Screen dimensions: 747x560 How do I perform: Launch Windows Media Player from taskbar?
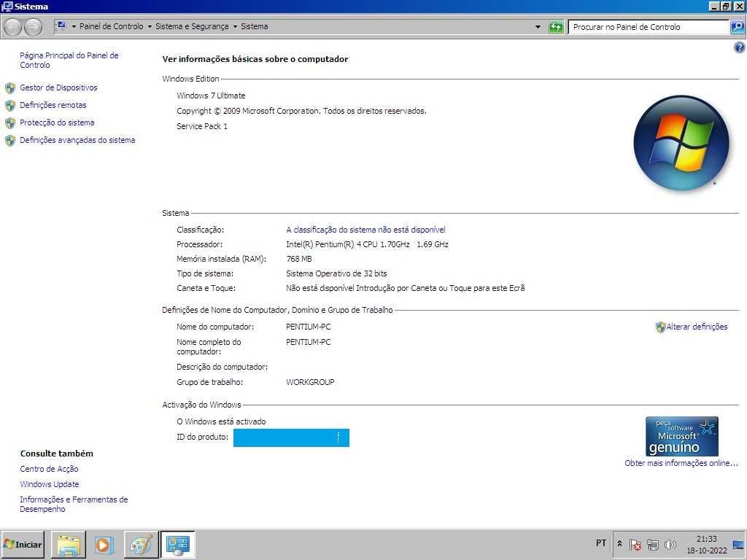(104, 545)
